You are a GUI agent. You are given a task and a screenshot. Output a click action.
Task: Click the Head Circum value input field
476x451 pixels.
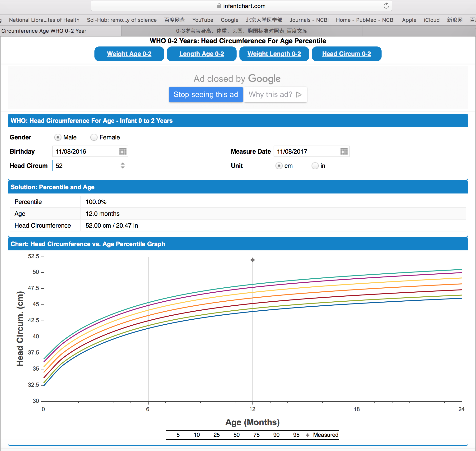(90, 166)
